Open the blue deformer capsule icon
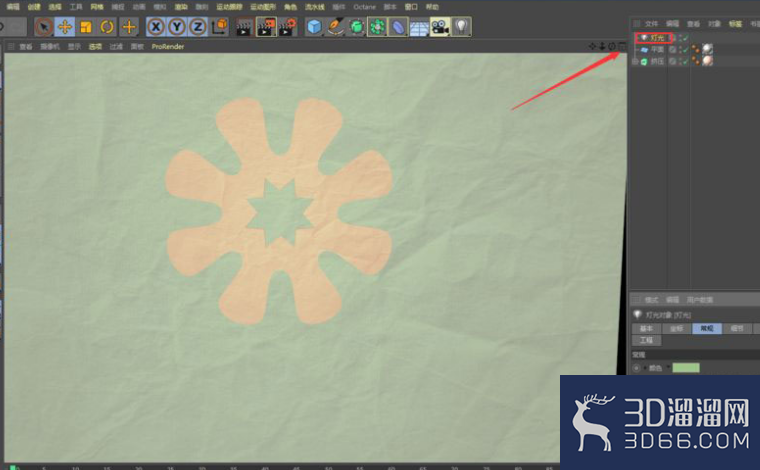Viewport: 760px width, 470px height. pyautogui.click(x=398, y=27)
